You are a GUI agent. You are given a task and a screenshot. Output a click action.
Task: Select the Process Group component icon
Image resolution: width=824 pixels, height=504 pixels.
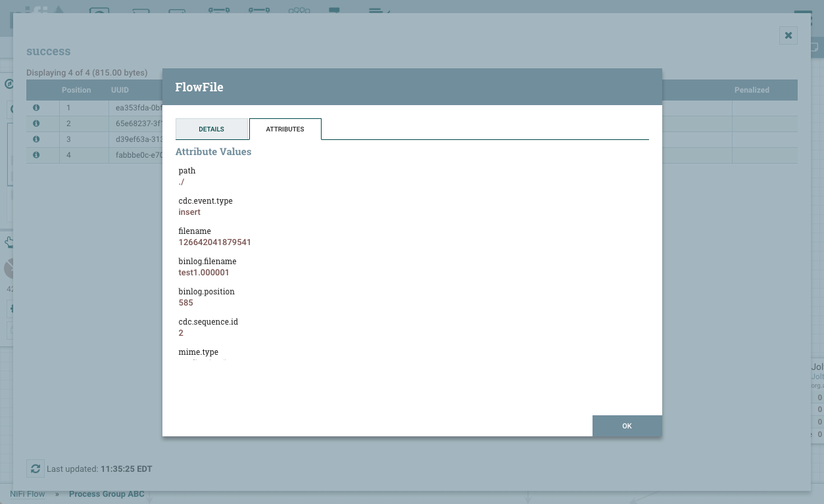[219, 11]
